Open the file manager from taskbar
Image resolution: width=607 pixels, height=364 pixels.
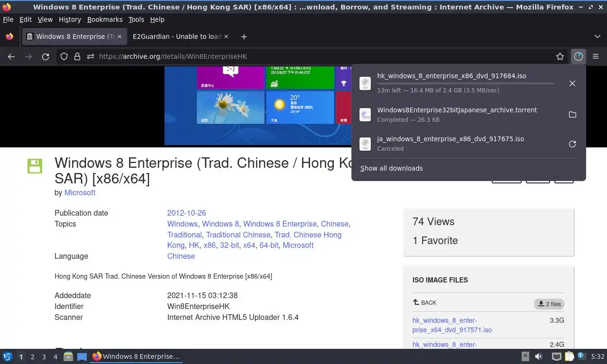pos(68,356)
